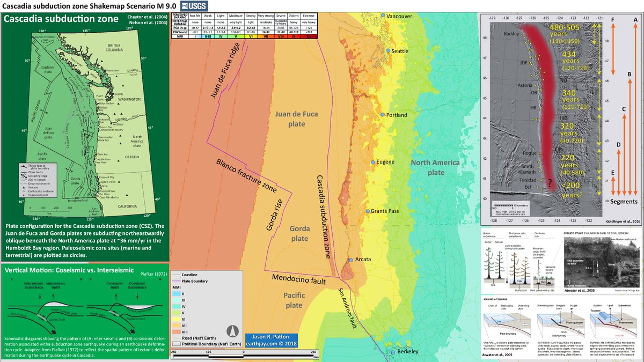Click the 'Blanco fracture zone' label
Screen dimensions: 644x362
(x=247, y=176)
